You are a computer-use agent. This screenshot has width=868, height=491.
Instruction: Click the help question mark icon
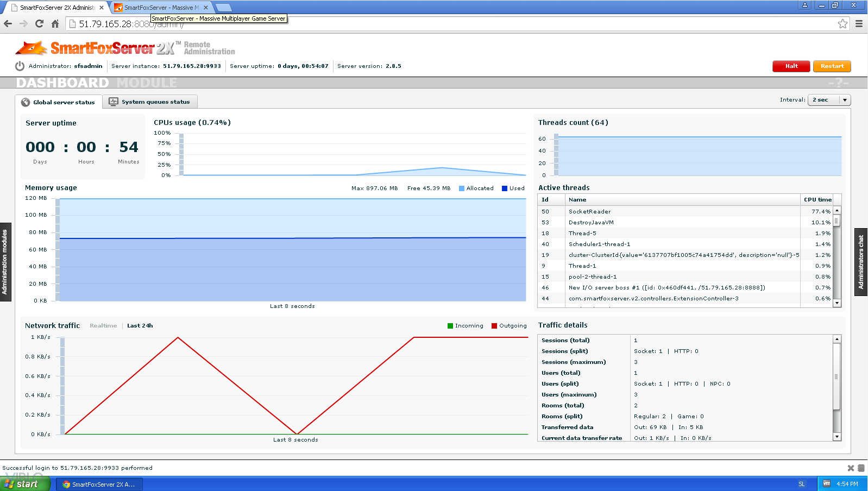pos(839,83)
